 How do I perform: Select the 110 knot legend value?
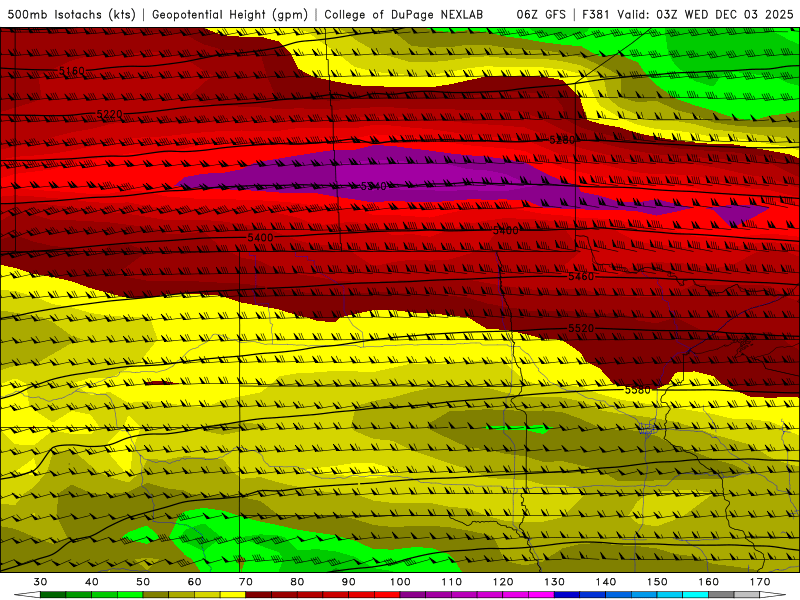click(452, 582)
